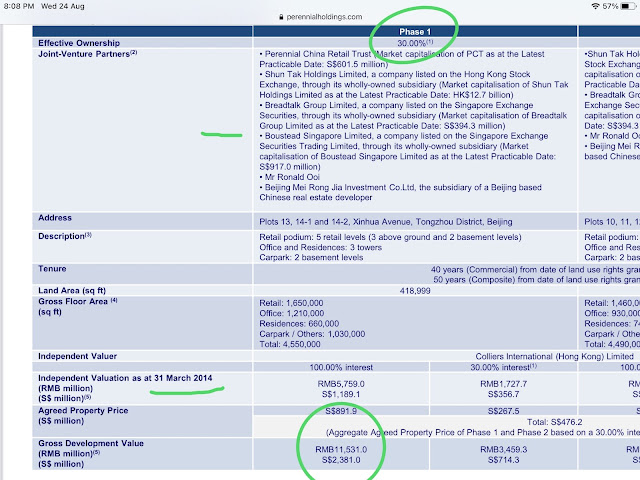The height and width of the screenshot is (480, 640).
Task: Select the Tenure row label
Action: (x=52, y=269)
